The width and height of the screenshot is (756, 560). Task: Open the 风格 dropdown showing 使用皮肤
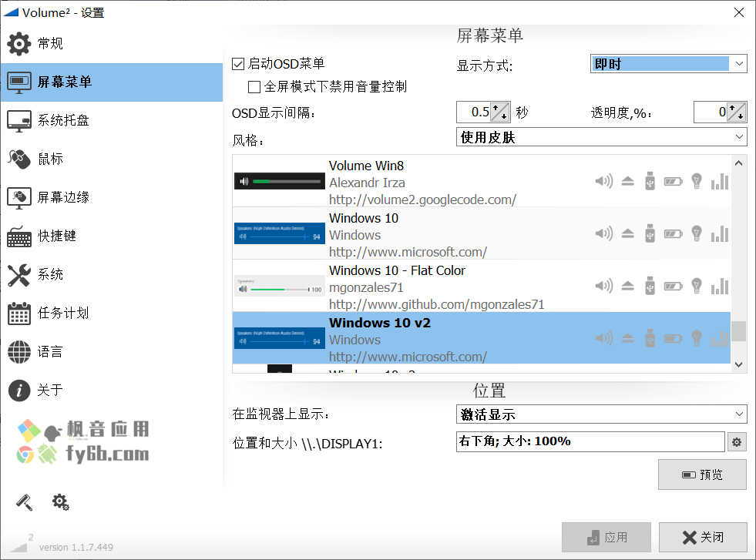click(x=601, y=137)
